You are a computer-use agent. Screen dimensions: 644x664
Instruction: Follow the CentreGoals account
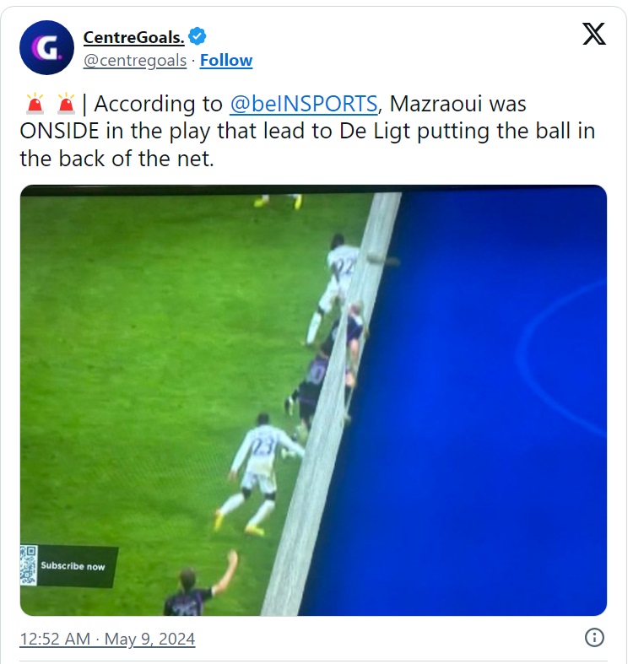(226, 61)
